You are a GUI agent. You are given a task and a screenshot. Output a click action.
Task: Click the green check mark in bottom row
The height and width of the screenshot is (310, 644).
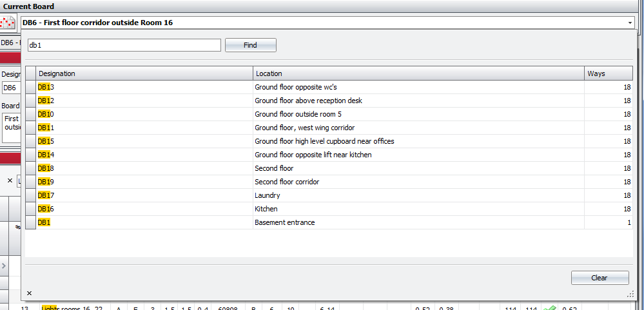click(x=550, y=308)
